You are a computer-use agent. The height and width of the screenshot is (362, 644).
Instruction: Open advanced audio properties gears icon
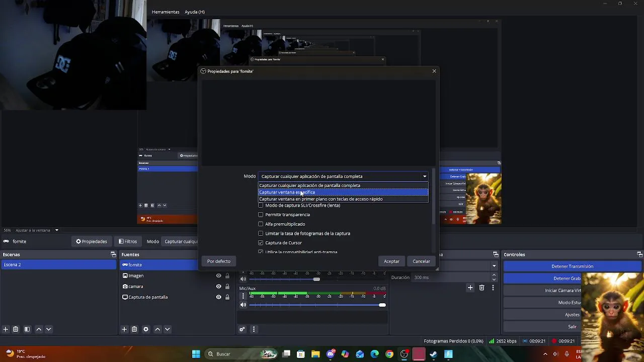pyautogui.click(x=242, y=329)
